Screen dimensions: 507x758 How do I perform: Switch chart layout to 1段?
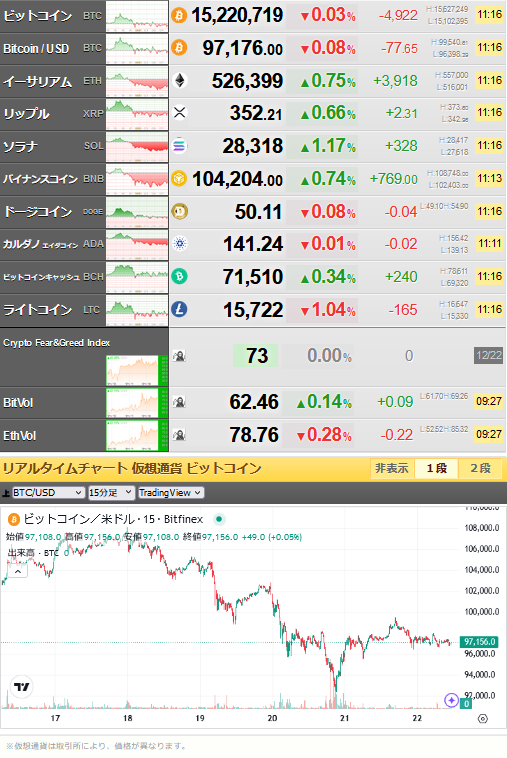pyautogui.click(x=436, y=468)
